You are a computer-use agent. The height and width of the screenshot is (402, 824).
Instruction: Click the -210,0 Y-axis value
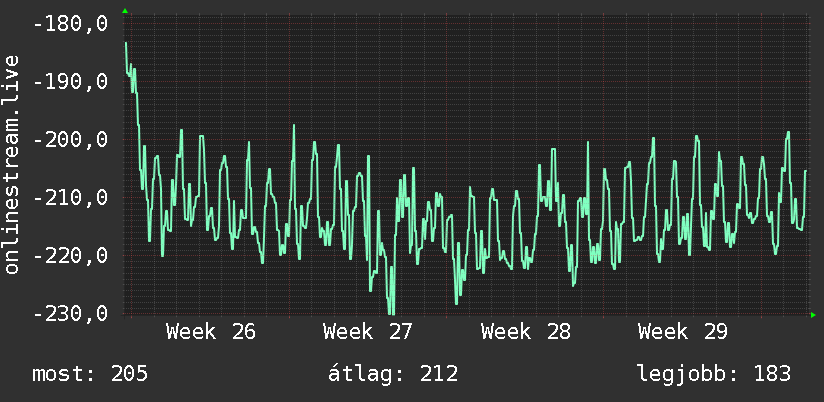click(x=70, y=198)
